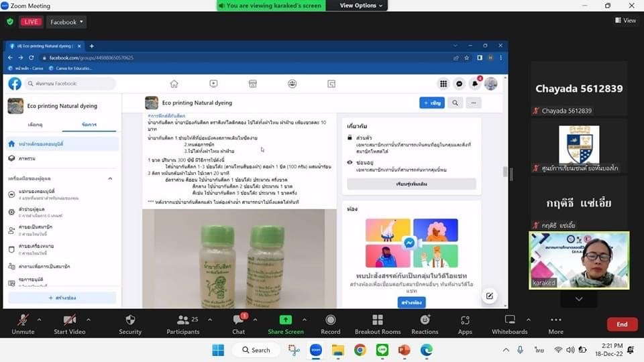Screen dimensions: 644x362
Task: Adjust volume from system tray speaker
Action: [x=570, y=350]
